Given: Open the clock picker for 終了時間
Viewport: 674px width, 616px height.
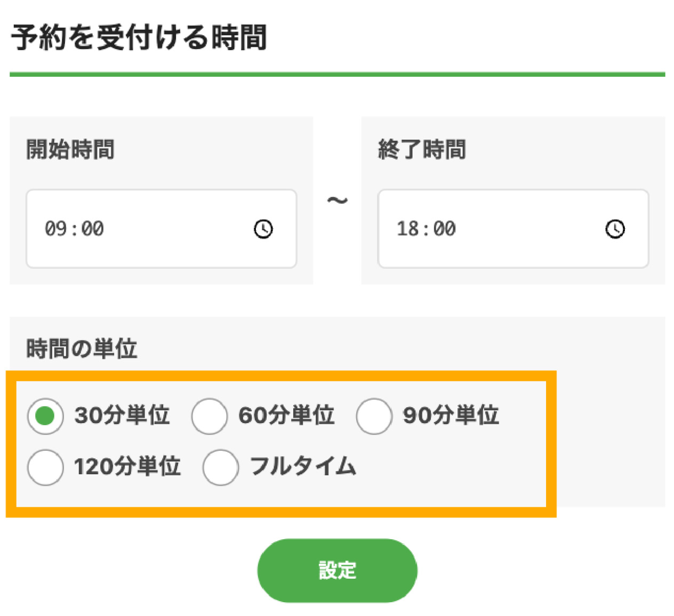Looking at the screenshot, I should [615, 229].
